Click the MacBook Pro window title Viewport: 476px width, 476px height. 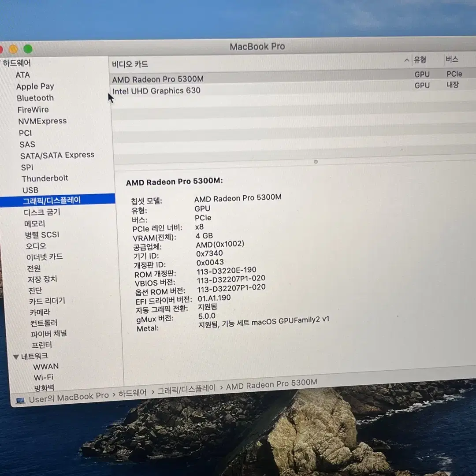click(x=257, y=47)
